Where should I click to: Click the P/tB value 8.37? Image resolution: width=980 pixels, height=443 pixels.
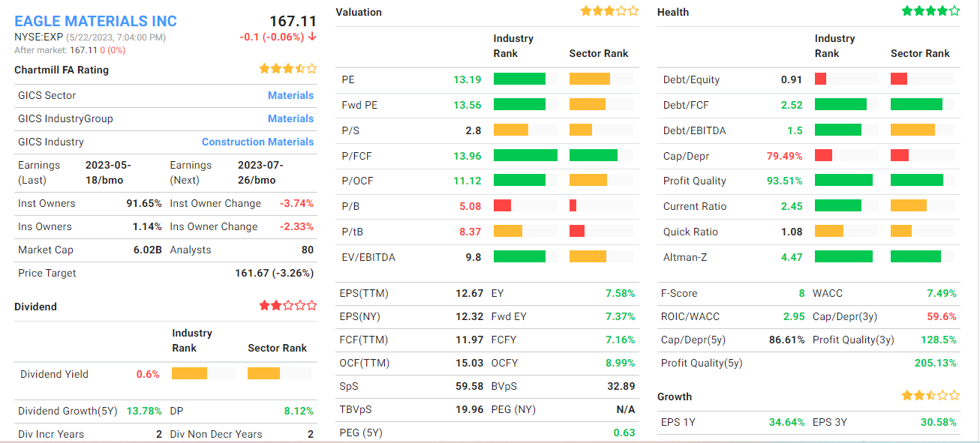coord(470,232)
